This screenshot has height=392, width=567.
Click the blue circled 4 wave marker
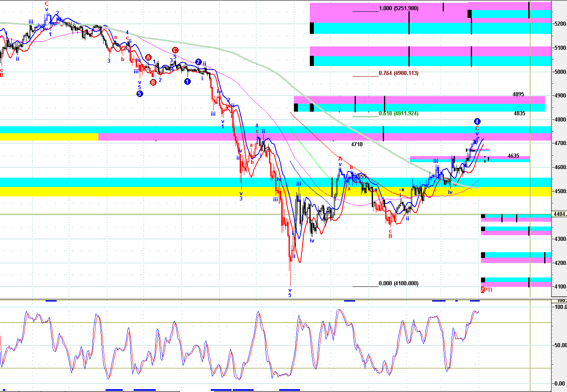(477, 121)
